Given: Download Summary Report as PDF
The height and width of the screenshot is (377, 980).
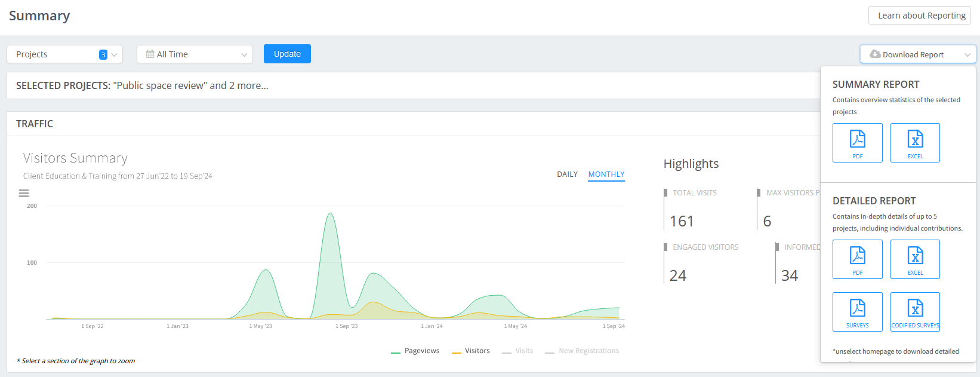Looking at the screenshot, I should 858,143.
